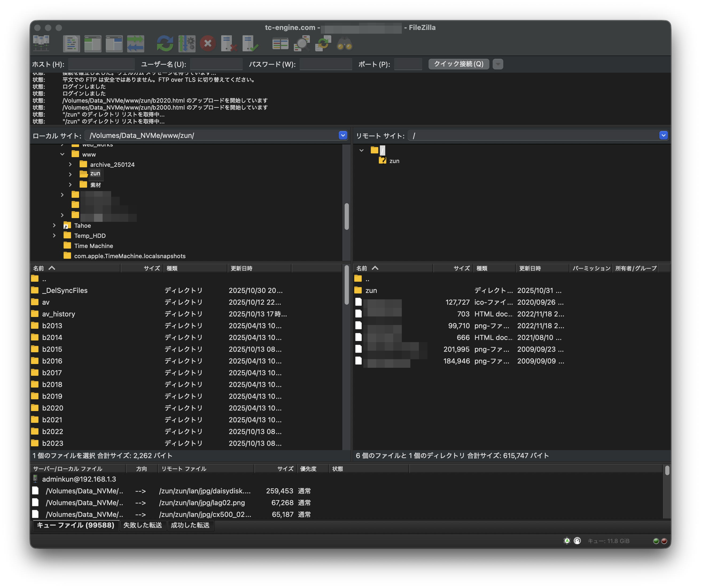
Task: Click クイック接続 button
Action: pyautogui.click(x=458, y=64)
